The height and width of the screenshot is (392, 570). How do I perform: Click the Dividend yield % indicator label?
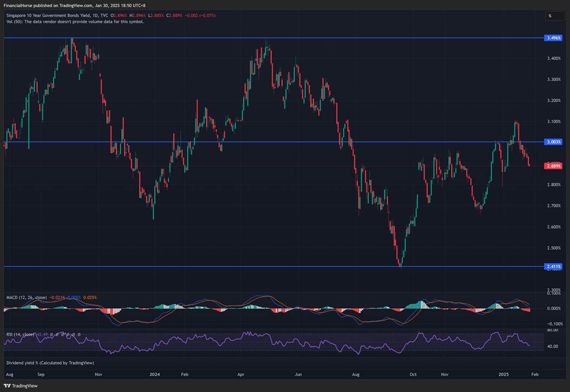point(50,363)
